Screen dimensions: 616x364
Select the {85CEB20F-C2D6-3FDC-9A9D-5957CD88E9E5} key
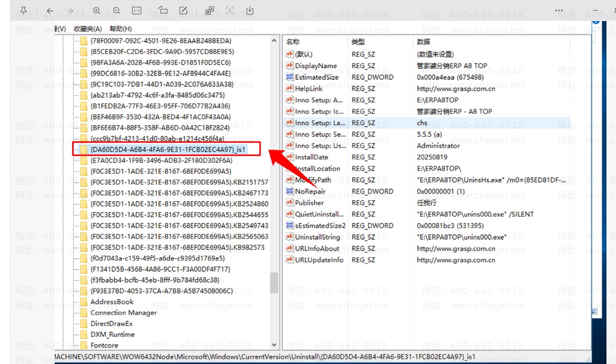(162, 52)
